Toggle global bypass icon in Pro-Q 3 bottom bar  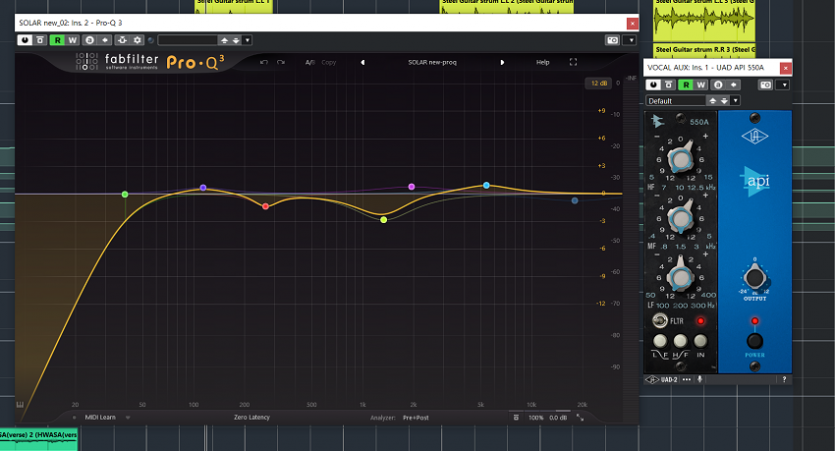click(x=516, y=417)
